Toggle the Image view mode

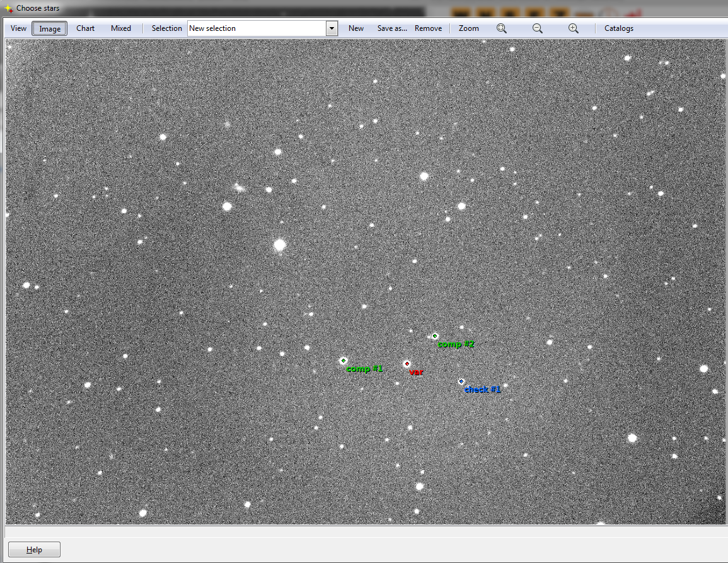pyautogui.click(x=50, y=28)
